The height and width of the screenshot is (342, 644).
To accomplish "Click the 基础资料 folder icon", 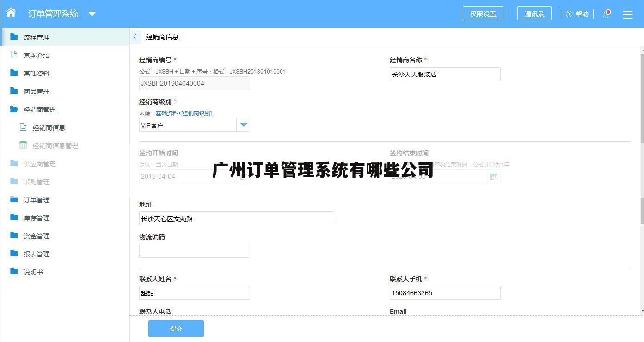I will pos(14,73).
